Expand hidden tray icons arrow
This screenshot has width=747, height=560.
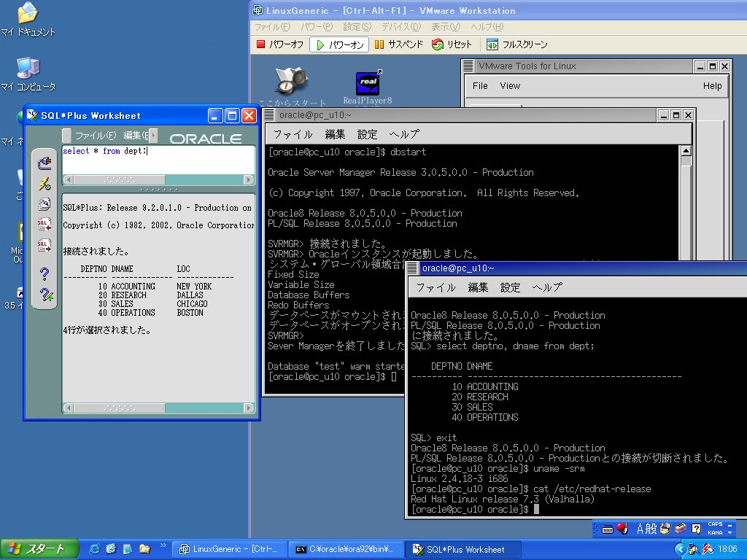pyautogui.click(x=681, y=550)
